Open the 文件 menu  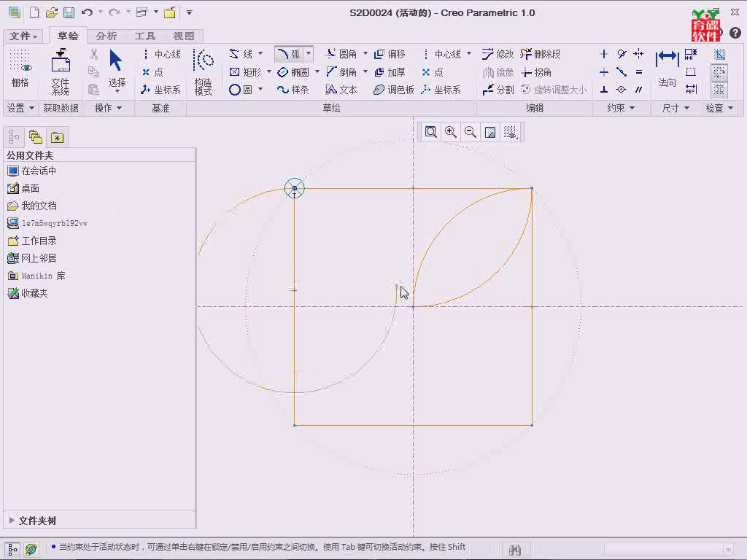(23, 36)
